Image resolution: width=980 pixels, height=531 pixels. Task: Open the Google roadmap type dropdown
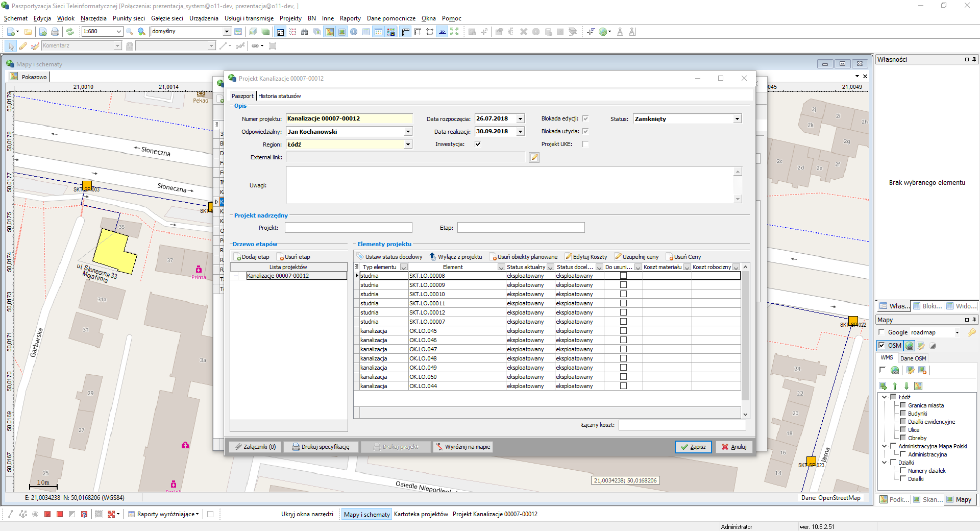[957, 332]
